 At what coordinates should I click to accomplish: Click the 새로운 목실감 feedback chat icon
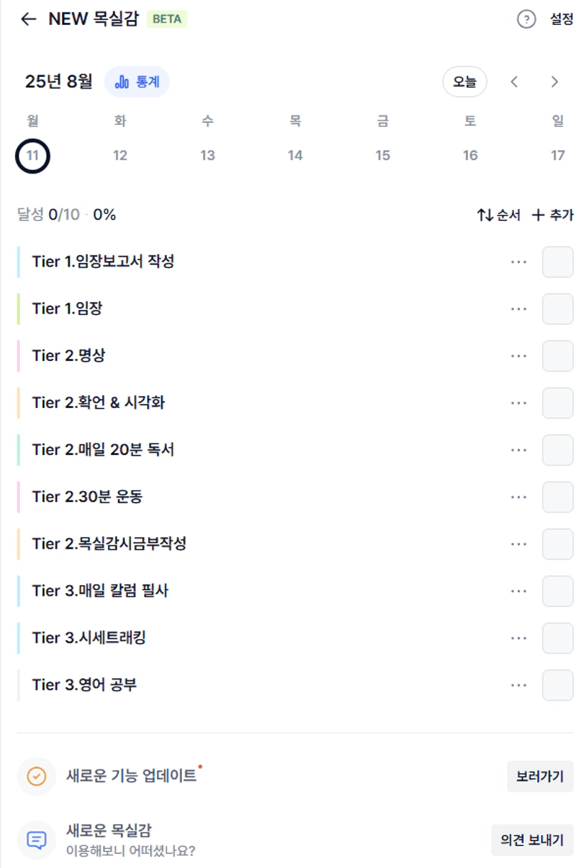[36, 840]
